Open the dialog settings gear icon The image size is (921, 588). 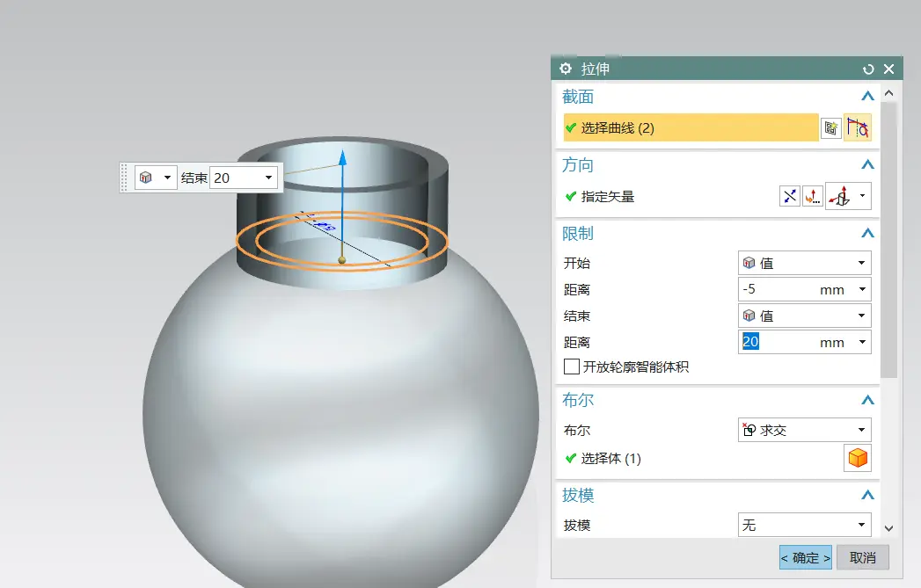click(565, 69)
